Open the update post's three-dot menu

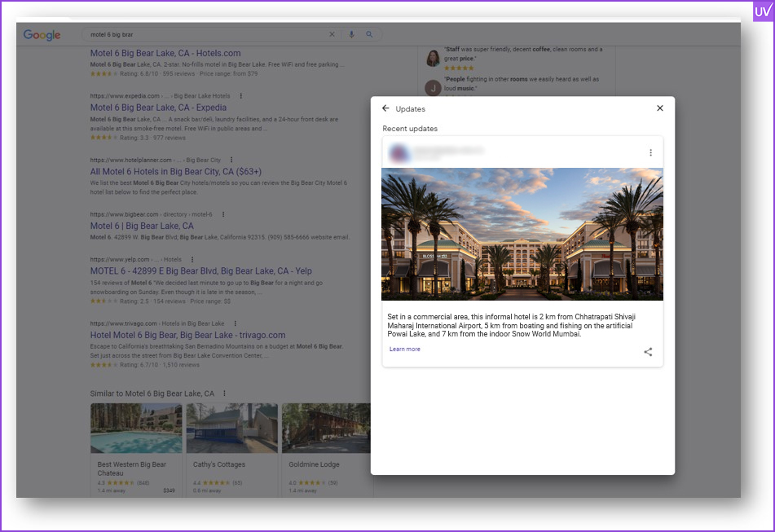pos(650,152)
